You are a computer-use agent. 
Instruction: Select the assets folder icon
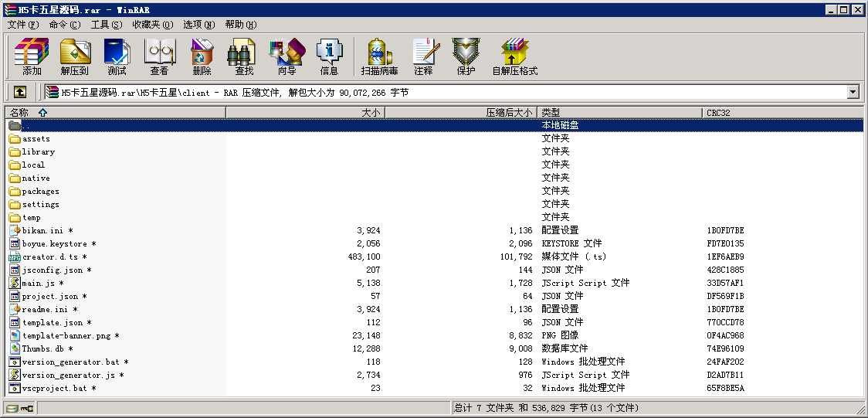[x=15, y=138]
